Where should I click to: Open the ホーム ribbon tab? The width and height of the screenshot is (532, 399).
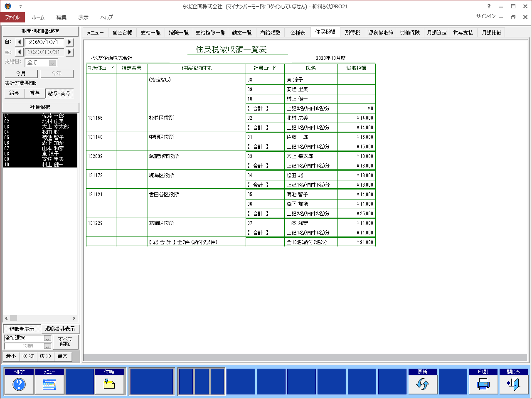point(38,17)
